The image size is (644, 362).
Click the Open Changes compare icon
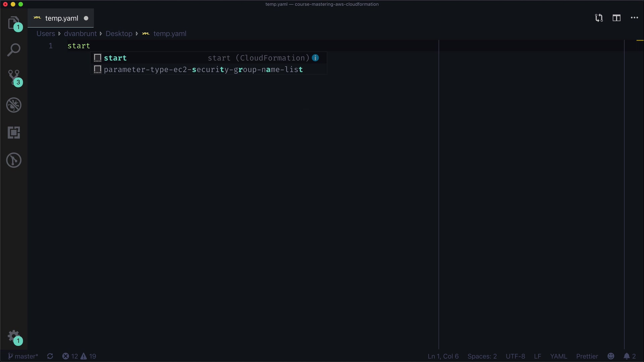click(599, 18)
